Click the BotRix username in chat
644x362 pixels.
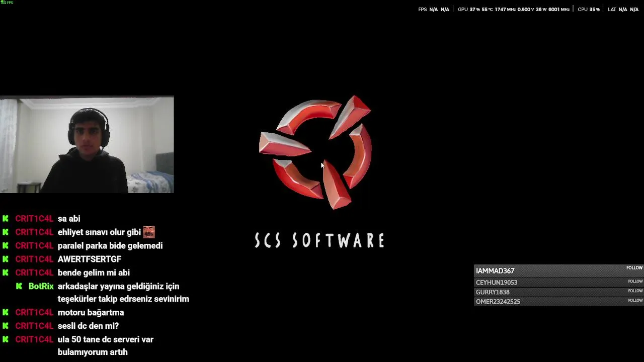click(41, 286)
